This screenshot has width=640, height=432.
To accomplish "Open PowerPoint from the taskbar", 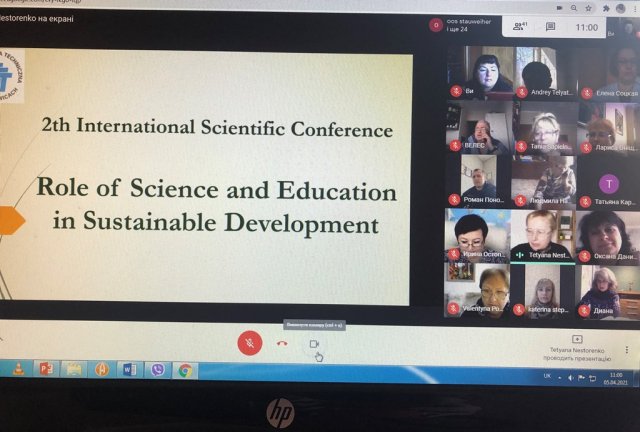I will tap(47, 369).
